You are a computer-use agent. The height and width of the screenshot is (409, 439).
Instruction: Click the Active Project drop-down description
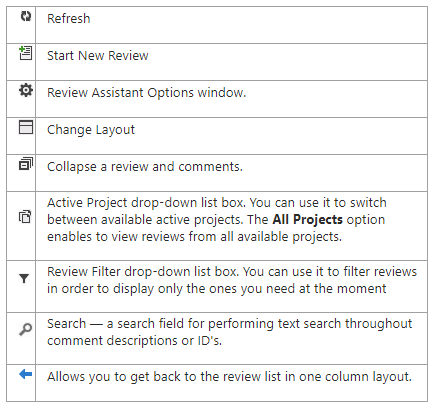coord(217,220)
